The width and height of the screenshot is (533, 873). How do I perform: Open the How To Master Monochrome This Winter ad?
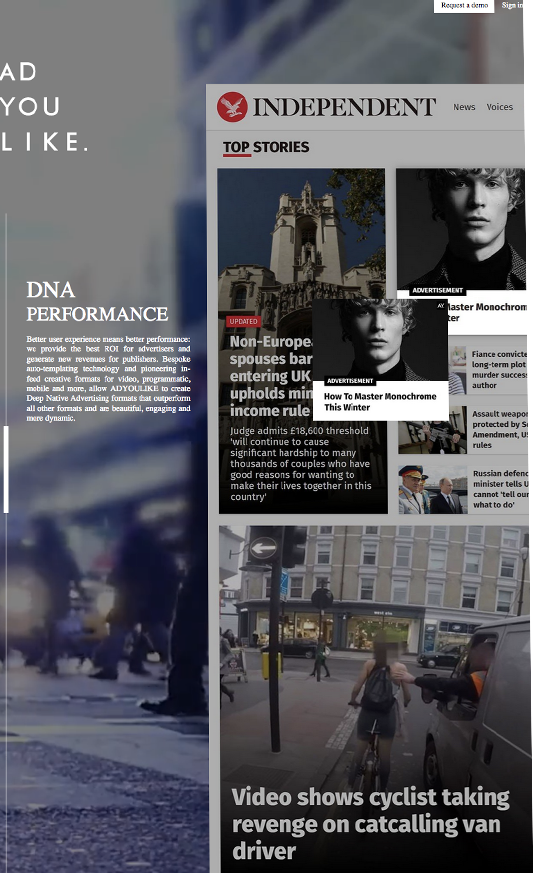tap(380, 401)
